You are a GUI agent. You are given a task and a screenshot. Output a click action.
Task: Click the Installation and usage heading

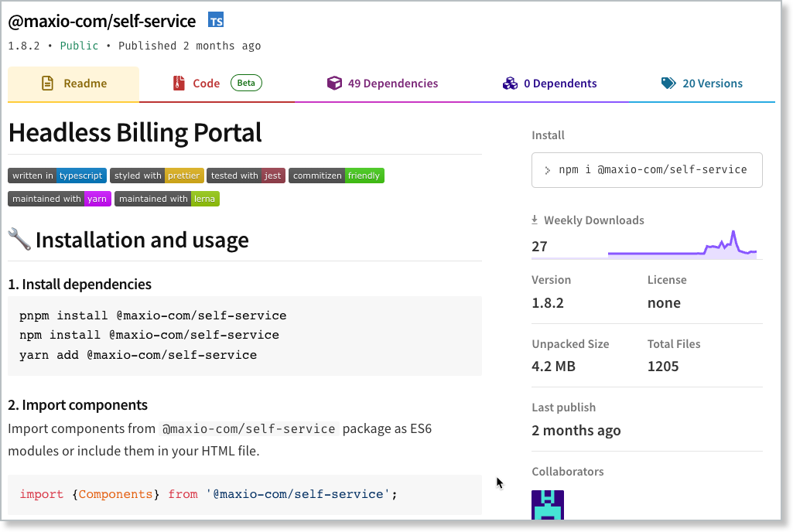coord(142,240)
